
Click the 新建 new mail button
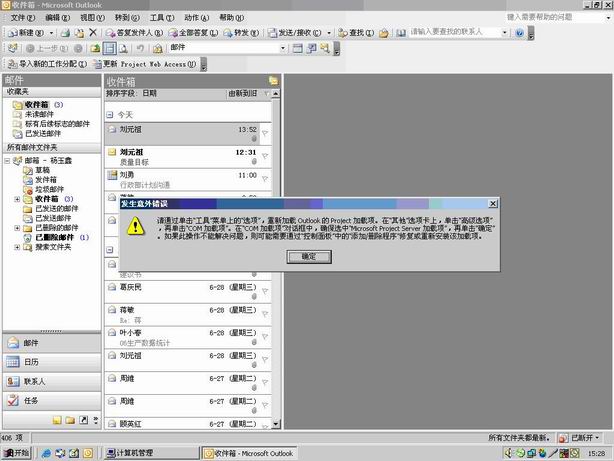(x=26, y=33)
